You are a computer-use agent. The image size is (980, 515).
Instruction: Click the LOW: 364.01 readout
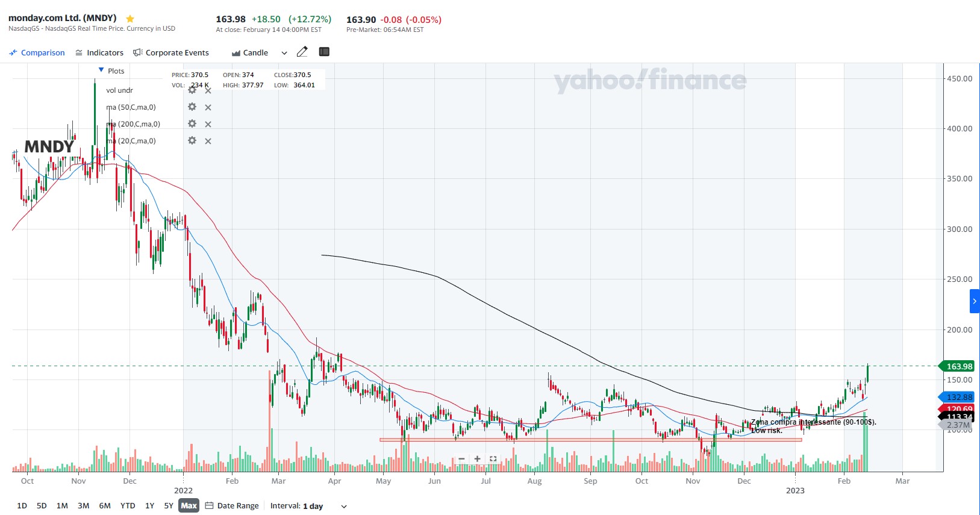(x=295, y=85)
